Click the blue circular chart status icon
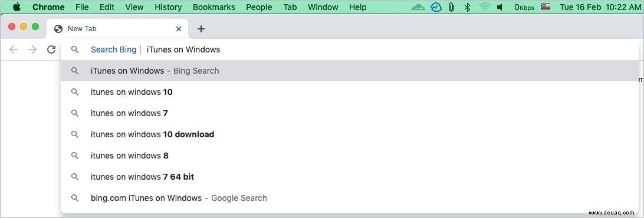Viewport: 644px width, 218px height. click(x=436, y=7)
